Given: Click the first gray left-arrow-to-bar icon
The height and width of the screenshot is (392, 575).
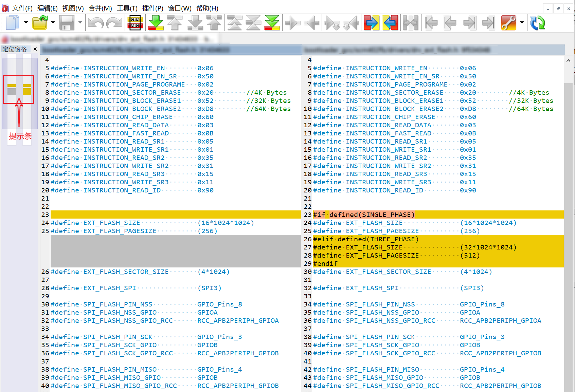Looking at the screenshot, I should click(431, 23).
